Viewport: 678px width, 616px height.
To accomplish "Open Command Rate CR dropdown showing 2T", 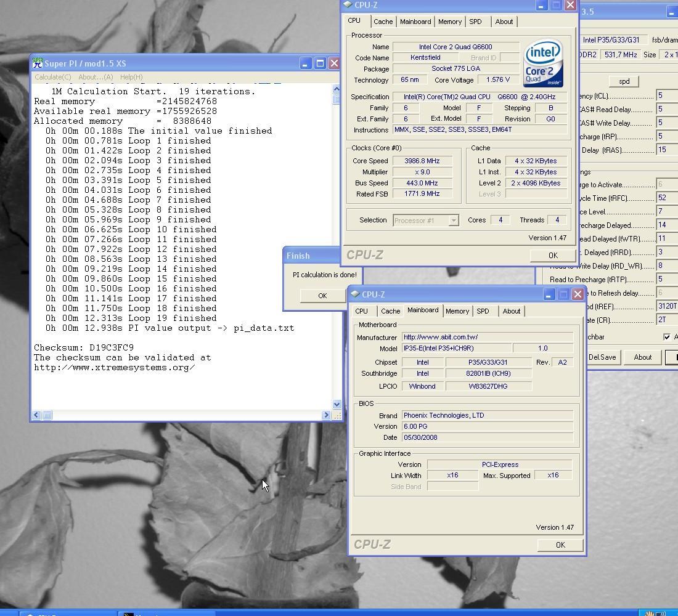I will tap(667, 320).
